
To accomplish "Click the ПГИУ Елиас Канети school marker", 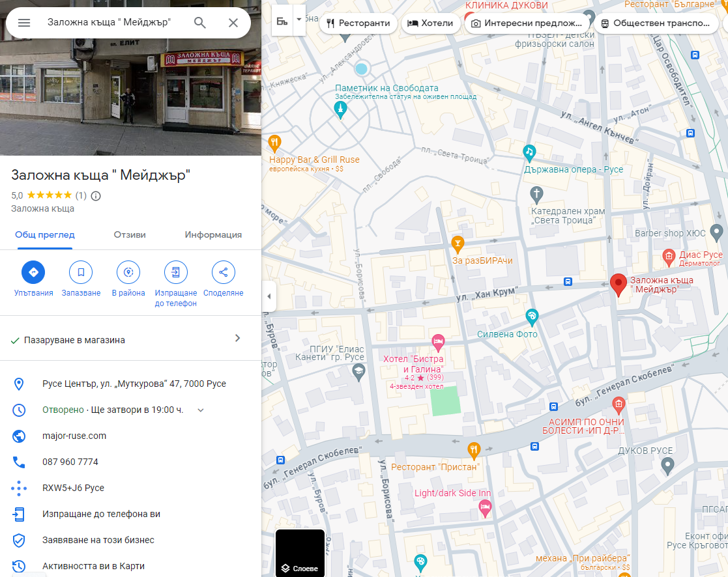I will 358,372.
